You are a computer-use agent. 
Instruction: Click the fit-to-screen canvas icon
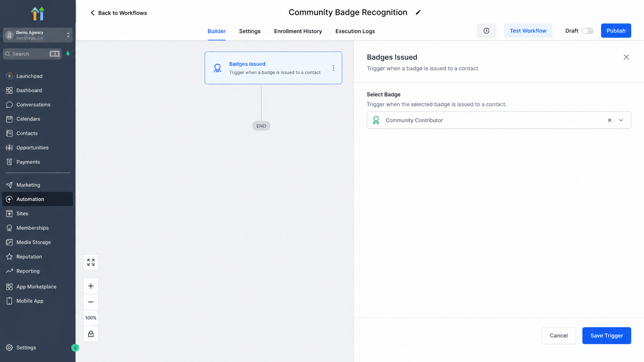pyautogui.click(x=91, y=262)
